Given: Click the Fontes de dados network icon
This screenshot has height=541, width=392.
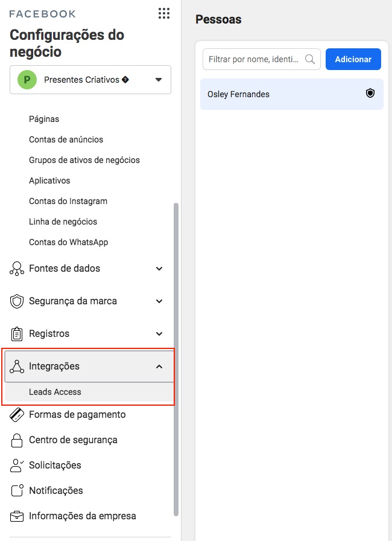Looking at the screenshot, I should pyautogui.click(x=17, y=269).
